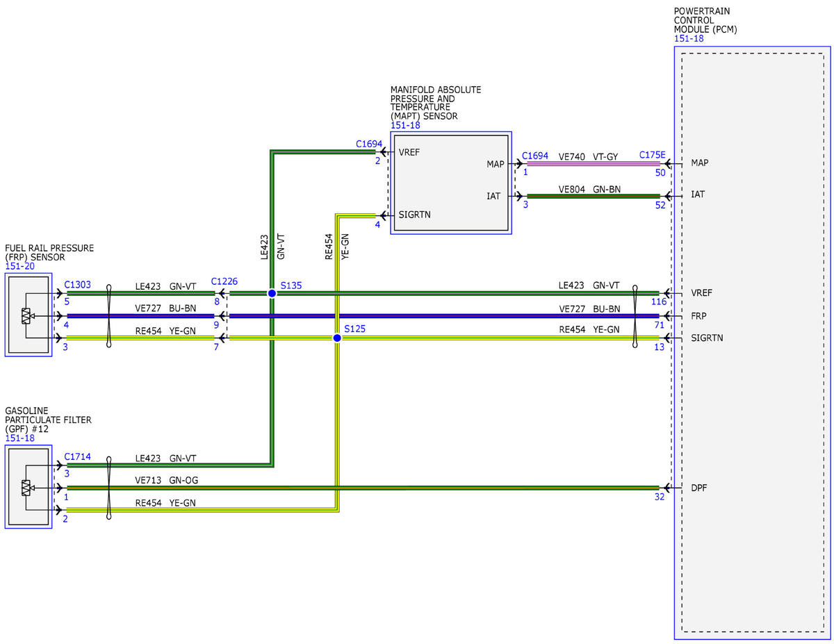
Task: Select the MAPT sensor component box
Action: point(451,183)
